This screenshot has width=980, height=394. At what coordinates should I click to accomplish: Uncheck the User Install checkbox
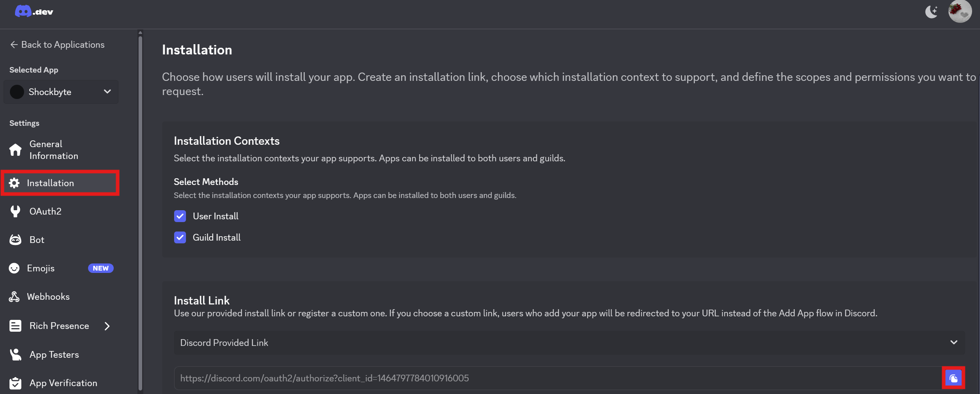tap(180, 216)
